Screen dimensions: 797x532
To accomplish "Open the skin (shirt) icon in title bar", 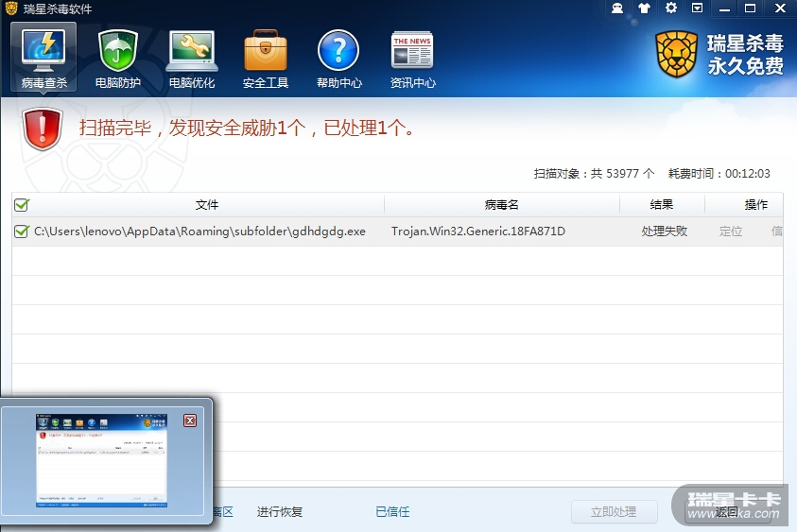I will [644, 9].
